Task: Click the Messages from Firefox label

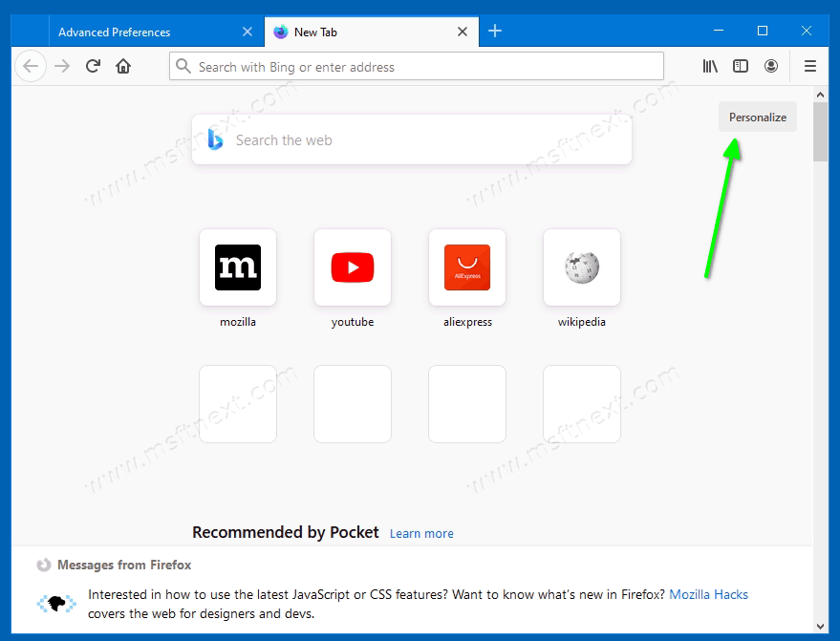Action: tap(124, 565)
